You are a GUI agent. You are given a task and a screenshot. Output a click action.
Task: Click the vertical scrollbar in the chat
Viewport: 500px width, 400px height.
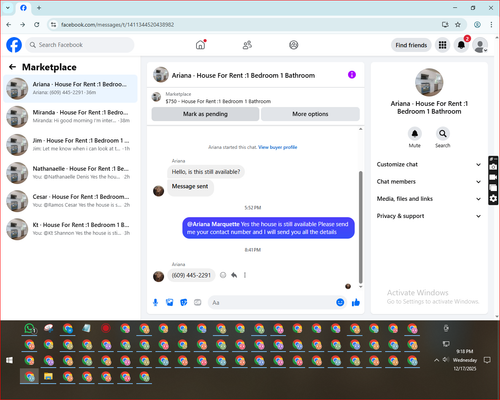click(360, 227)
